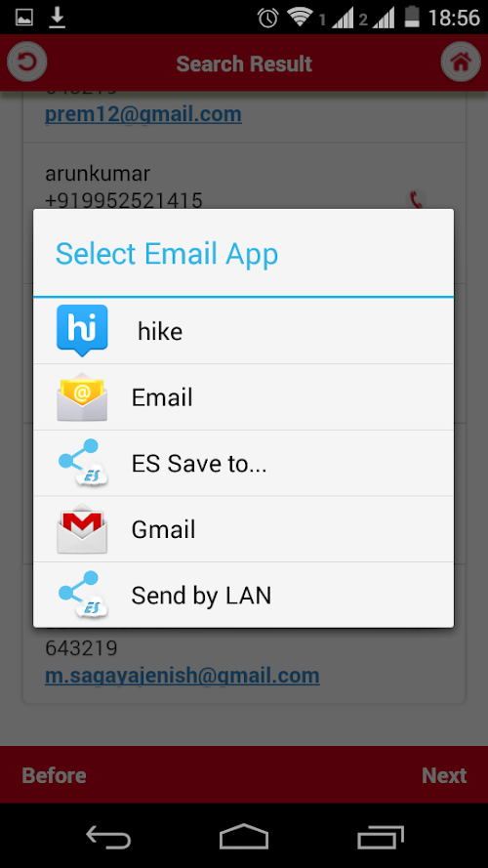This screenshot has height=868, width=488.
Task: Tap the Android home navigation button
Action: (244, 837)
